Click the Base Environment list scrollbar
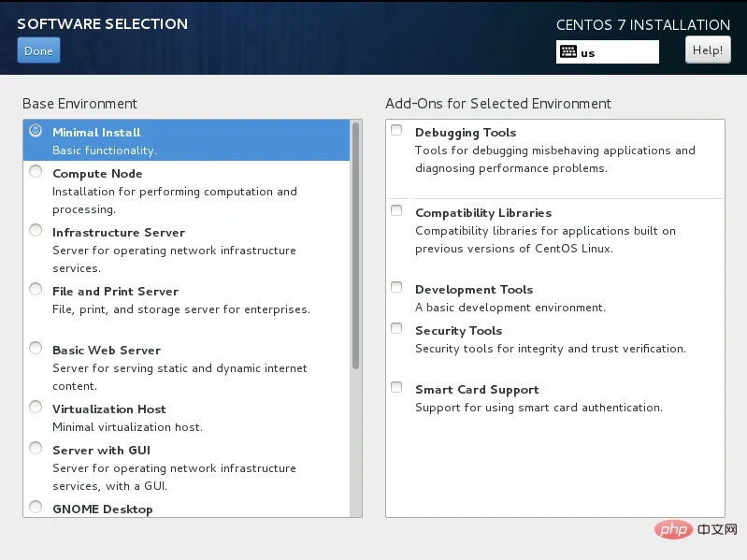 (x=355, y=246)
